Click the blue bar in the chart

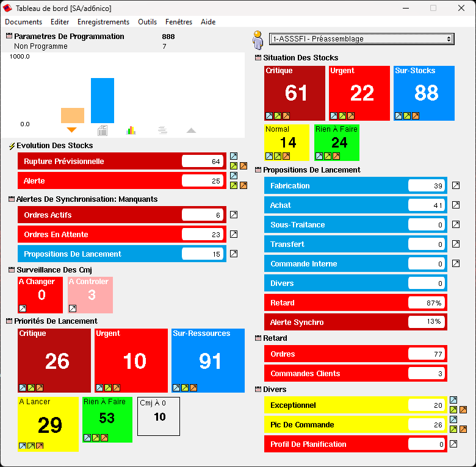[x=103, y=101]
